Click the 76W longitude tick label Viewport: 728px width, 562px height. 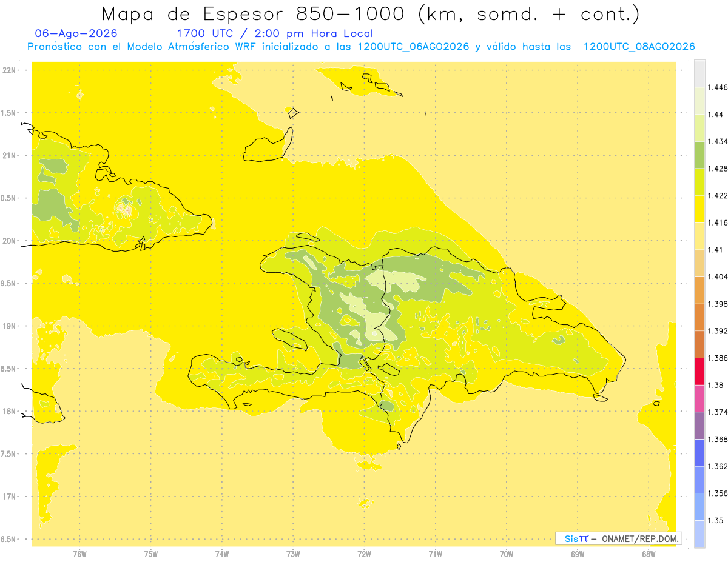(x=79, y=554)
